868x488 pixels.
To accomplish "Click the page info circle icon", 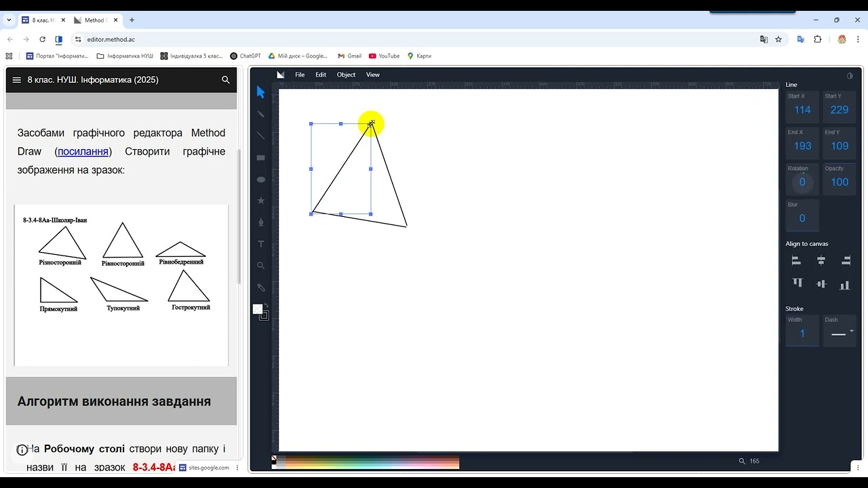I will [22, 450].
